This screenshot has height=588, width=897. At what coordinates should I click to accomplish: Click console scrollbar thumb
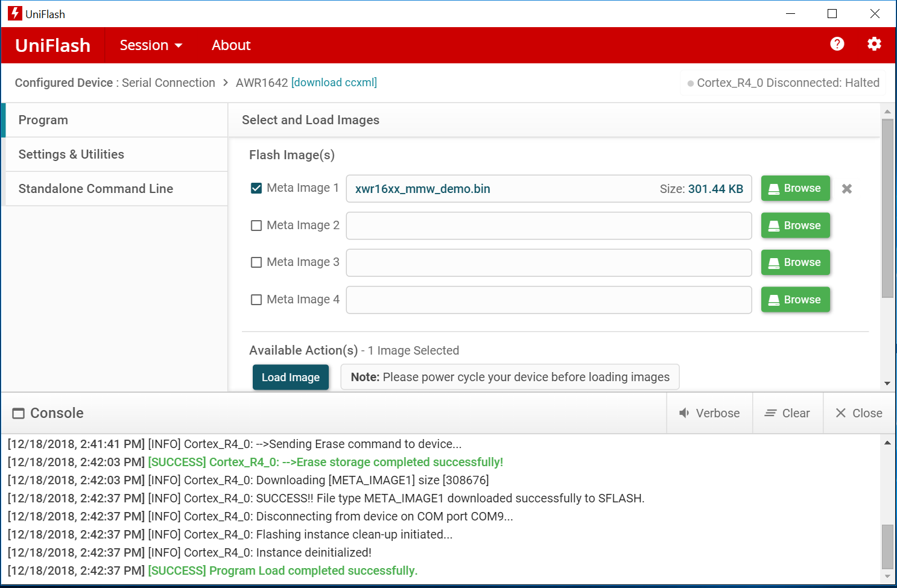click(887, 547)
